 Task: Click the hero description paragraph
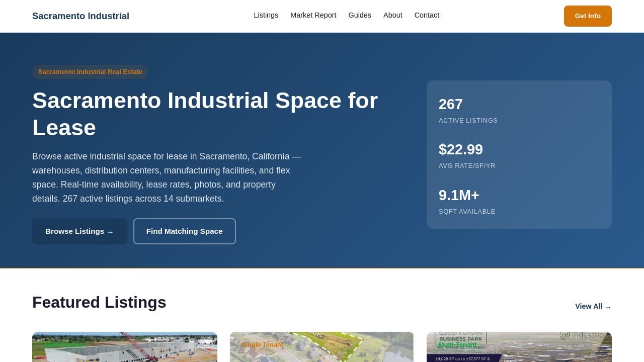coord(167,177)
